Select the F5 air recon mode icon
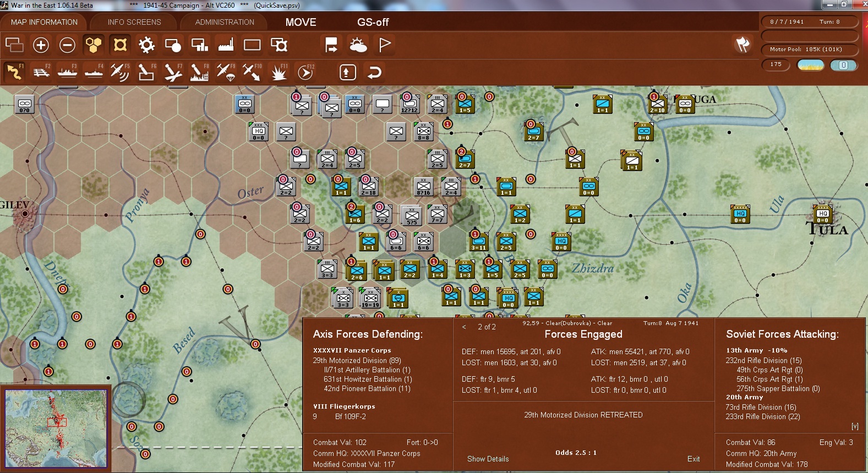 (121, 72)
